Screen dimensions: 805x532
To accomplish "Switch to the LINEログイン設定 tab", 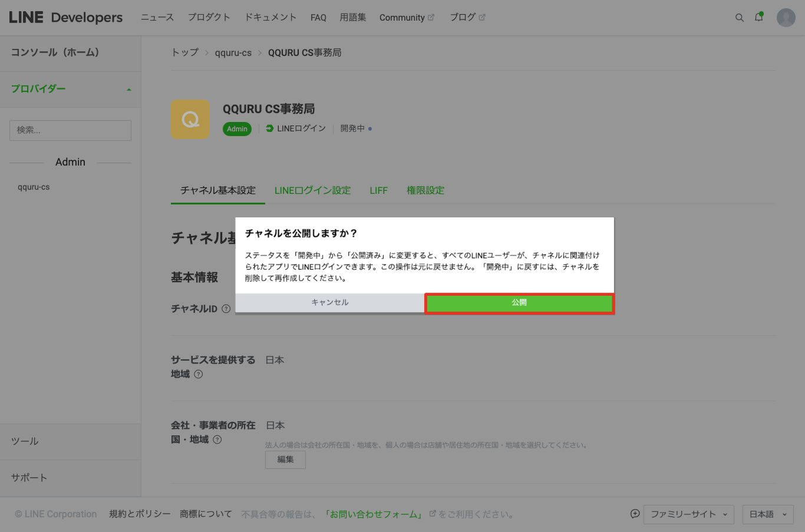I will click(312, 190).
